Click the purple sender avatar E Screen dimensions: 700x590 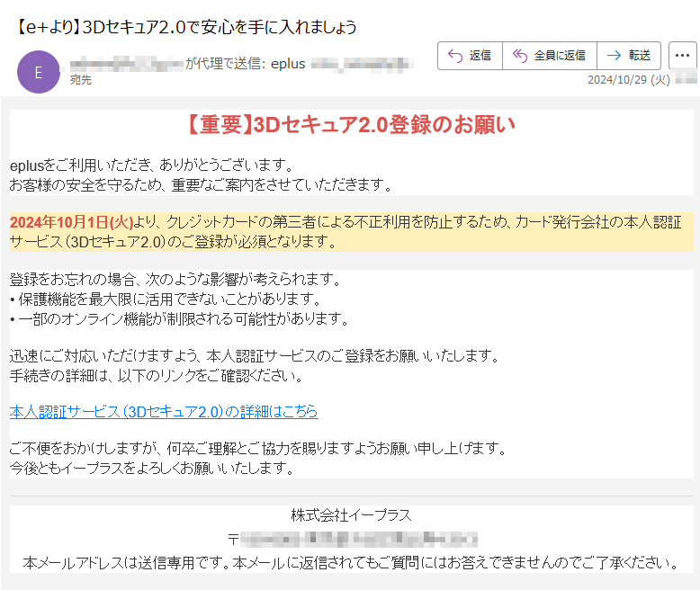39,72
